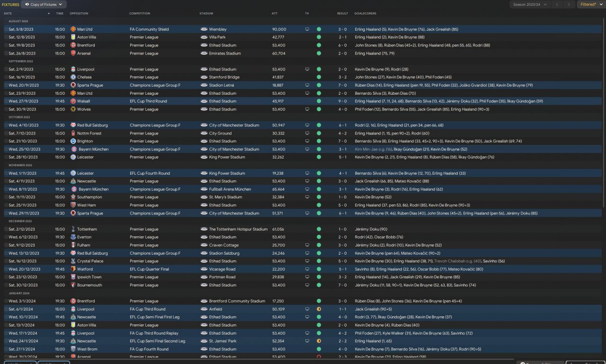The height and width of the screenshot is (364, 606).
Task: Open the Filtered dropdown
Action: point(591,4)
